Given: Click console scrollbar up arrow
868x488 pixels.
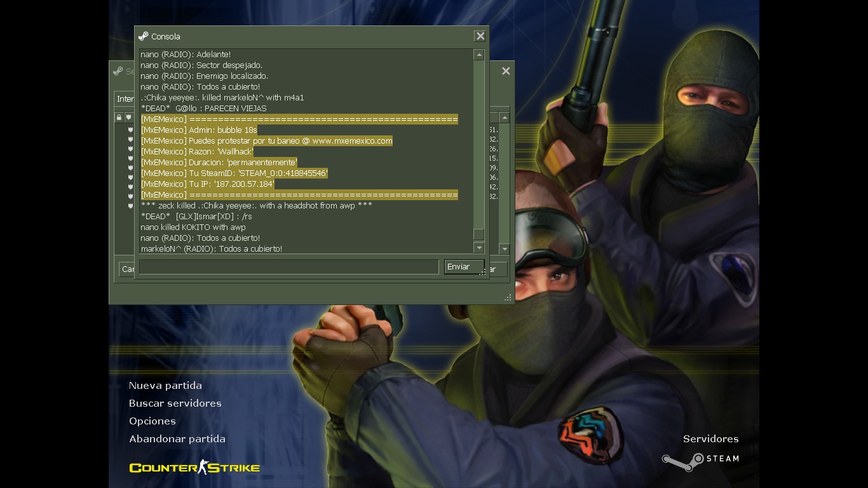Looking at the screenshot, I should (479, 55).
